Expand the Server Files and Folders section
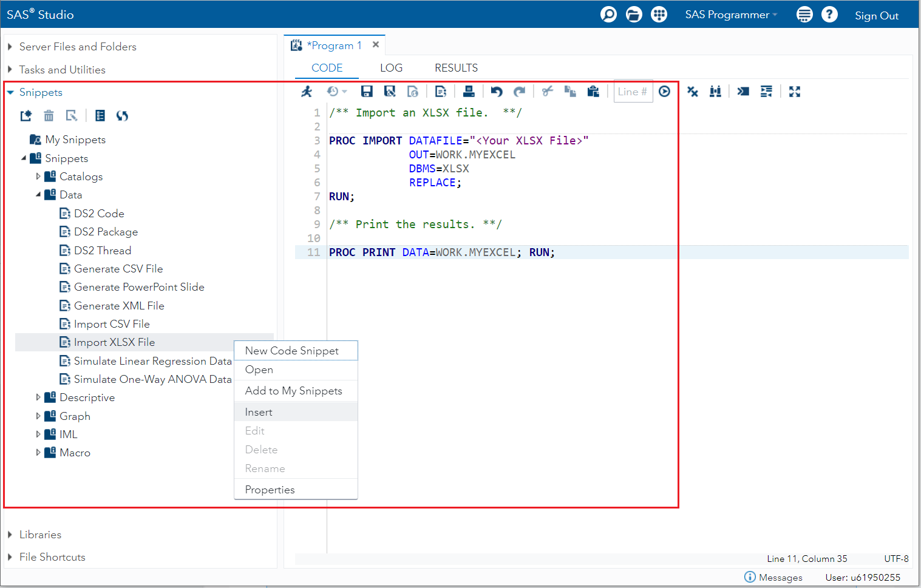 coord(10,47)
